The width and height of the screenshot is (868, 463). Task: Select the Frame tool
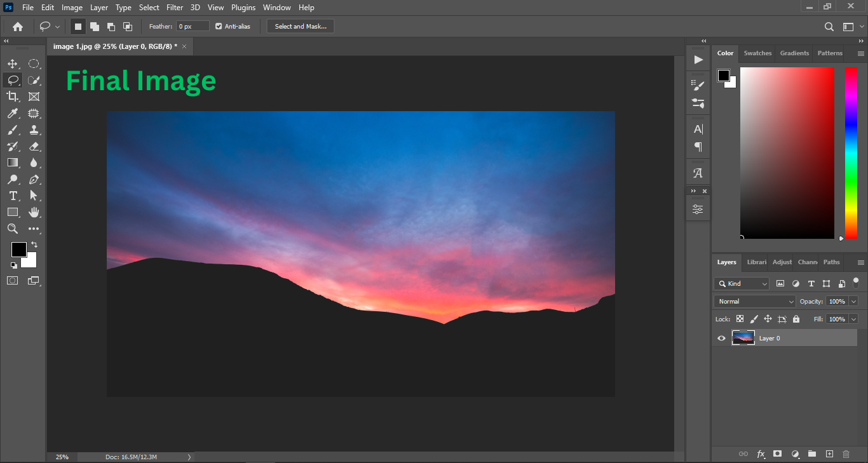pos(34,97)
